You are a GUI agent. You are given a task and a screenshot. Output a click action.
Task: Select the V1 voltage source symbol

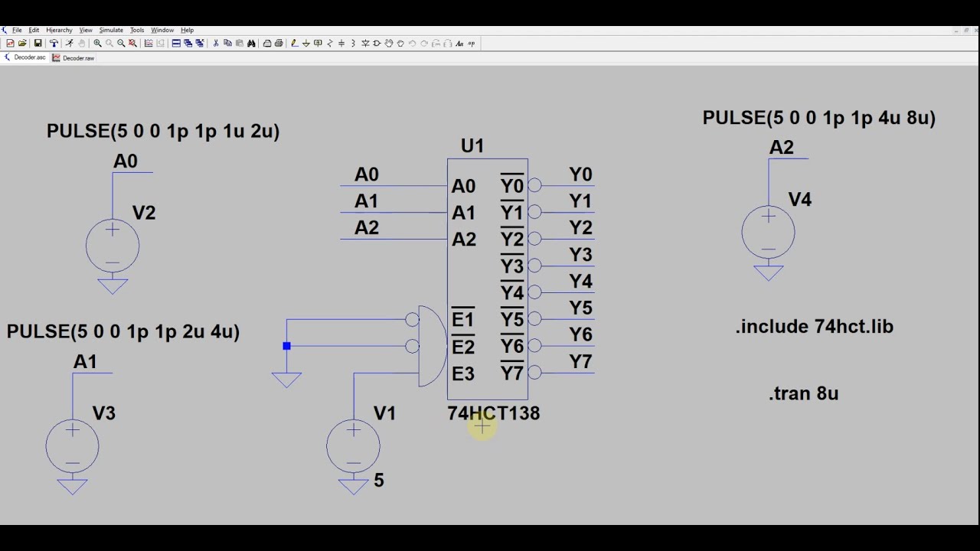[354, 447]
